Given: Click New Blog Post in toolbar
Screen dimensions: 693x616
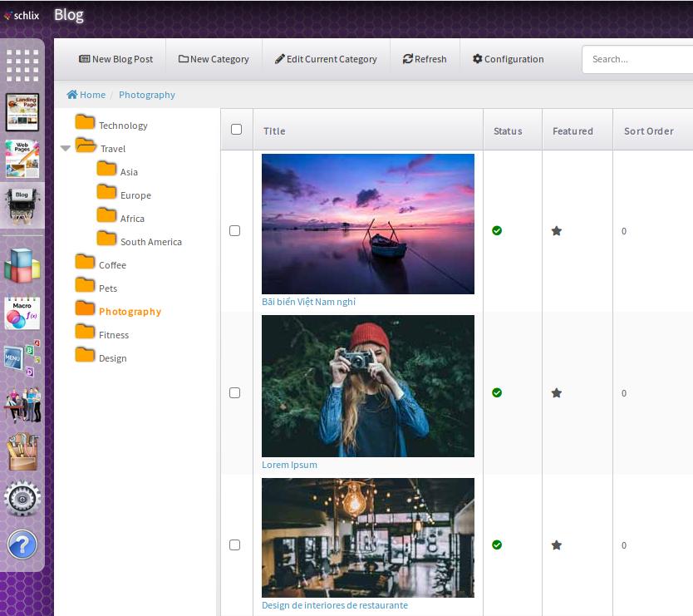Looking at the screenshot, I should click(116, 59).
